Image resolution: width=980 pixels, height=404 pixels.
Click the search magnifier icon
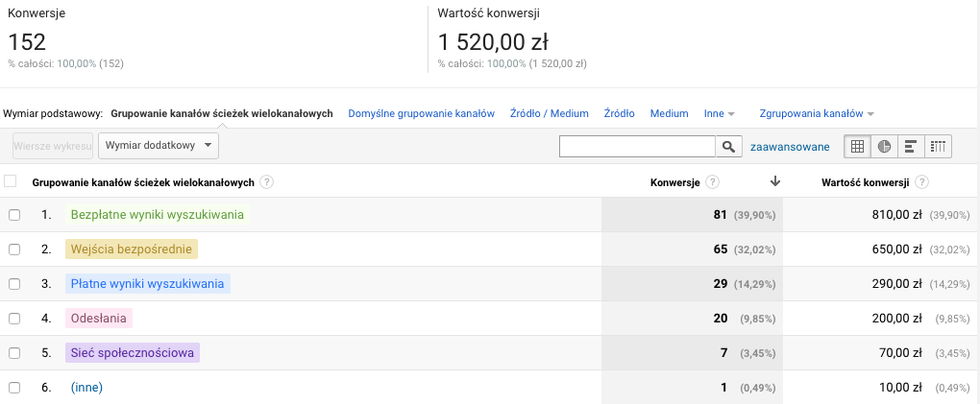pos(728,146)
